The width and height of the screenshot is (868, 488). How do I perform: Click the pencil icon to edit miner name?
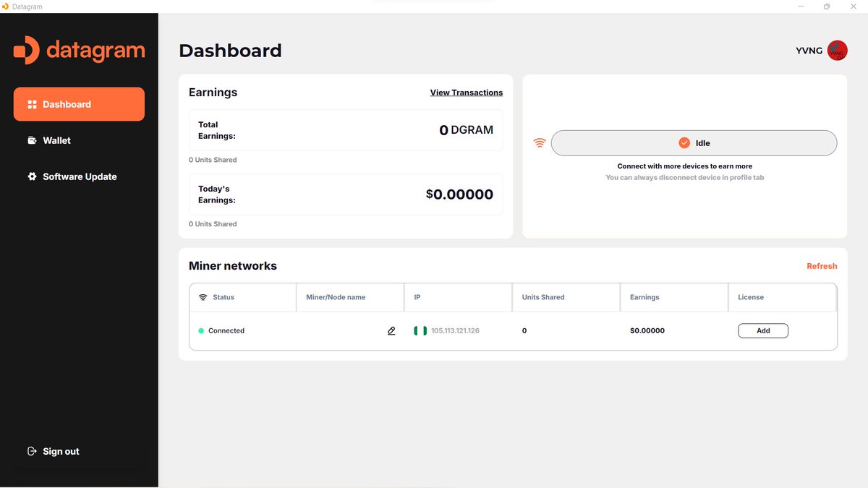(x=391, y=330)
